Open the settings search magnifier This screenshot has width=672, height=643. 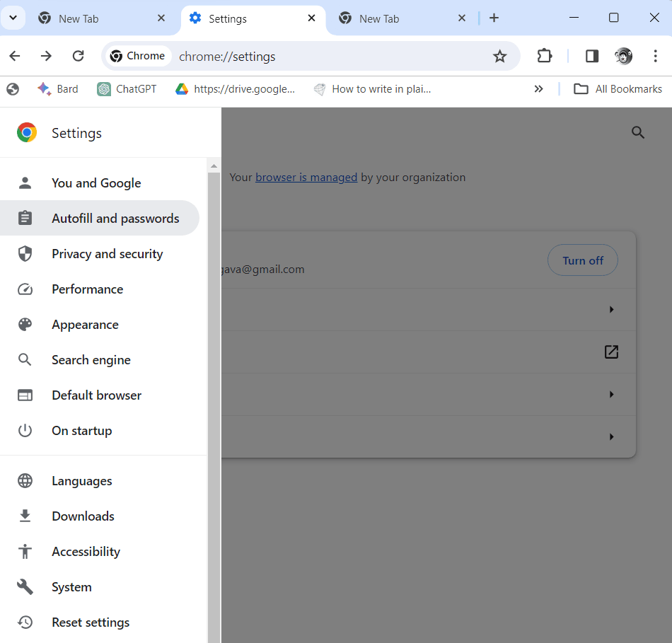point(637,132)
